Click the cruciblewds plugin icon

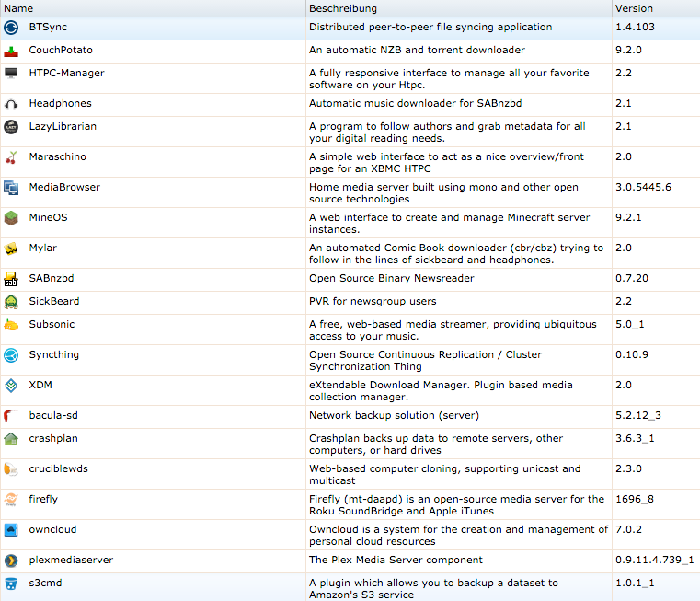(x=11, y=469)
